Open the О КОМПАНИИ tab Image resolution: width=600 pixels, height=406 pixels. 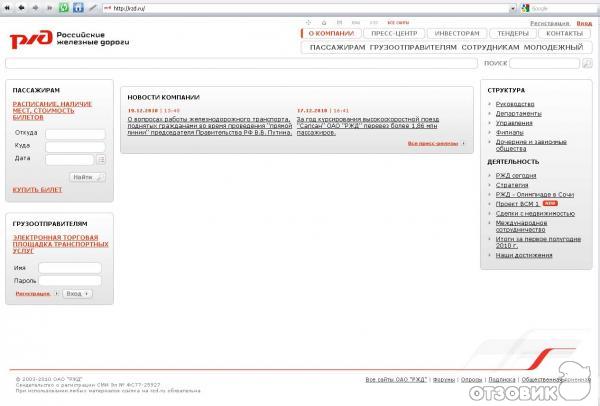pos(330,33)
